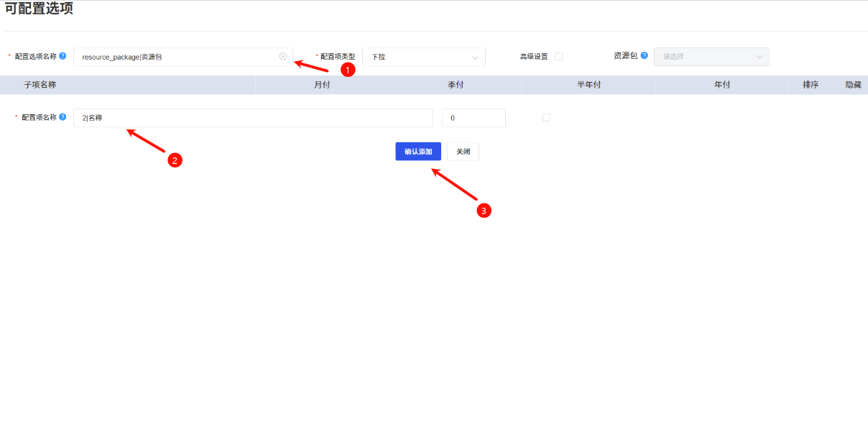868x432 pixels.
Task: Click the 月付 column header
Action: pos(322,84)
